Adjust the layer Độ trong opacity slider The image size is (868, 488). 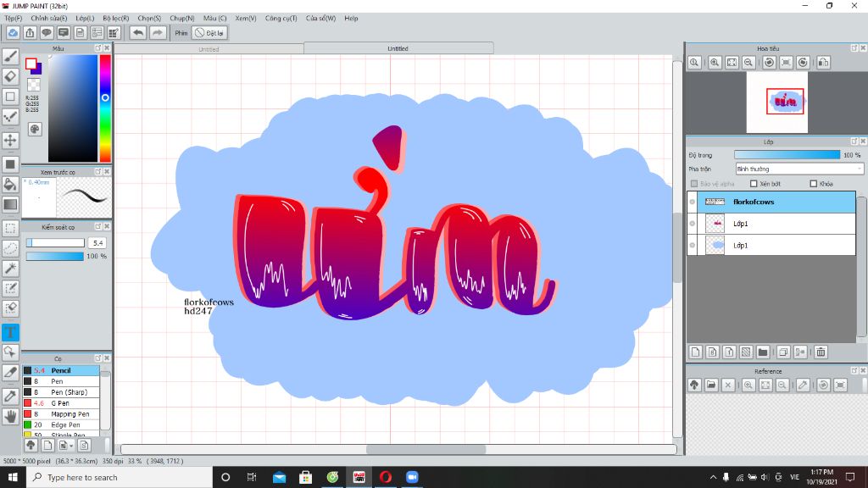tap(787, 155)
